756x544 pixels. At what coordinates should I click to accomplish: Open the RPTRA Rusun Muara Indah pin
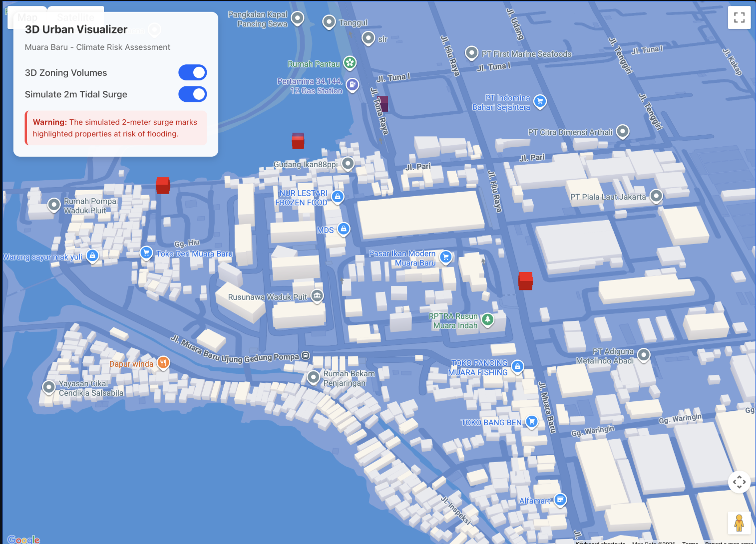click(488, 319)
